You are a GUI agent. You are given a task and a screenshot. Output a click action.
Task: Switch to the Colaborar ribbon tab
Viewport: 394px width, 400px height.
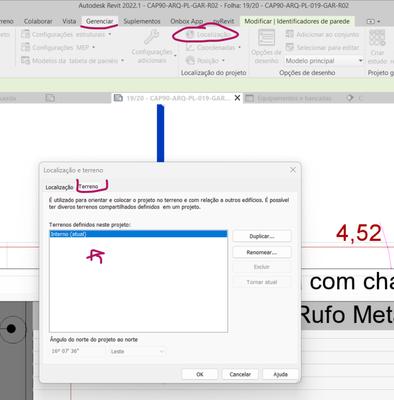38,21
